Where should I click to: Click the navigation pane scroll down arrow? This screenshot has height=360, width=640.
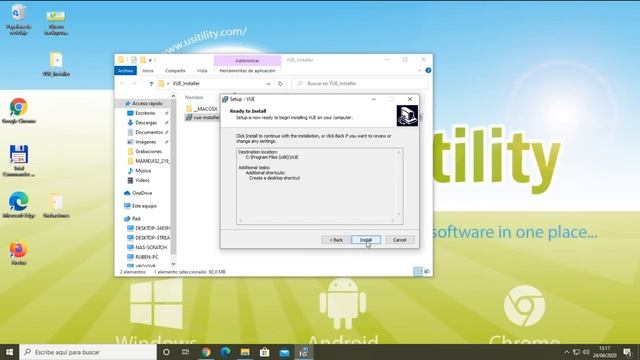[173, 264]
